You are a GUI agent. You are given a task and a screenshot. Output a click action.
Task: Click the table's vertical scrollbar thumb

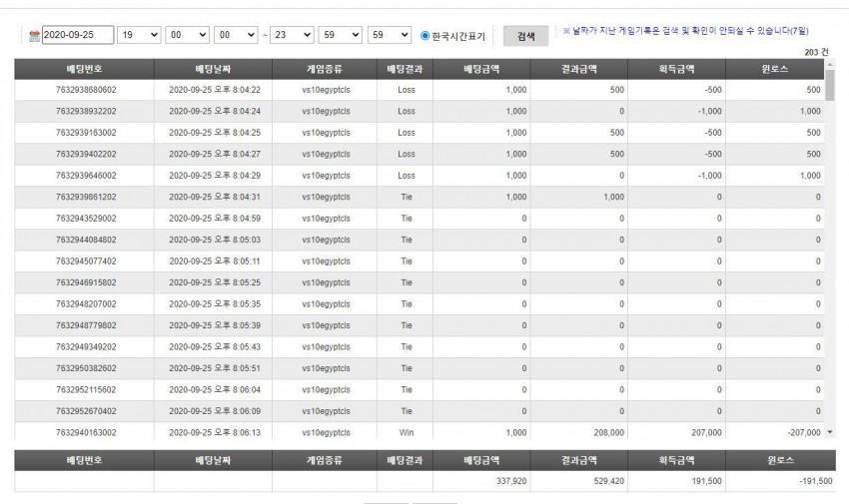click(x=829, y=85)
